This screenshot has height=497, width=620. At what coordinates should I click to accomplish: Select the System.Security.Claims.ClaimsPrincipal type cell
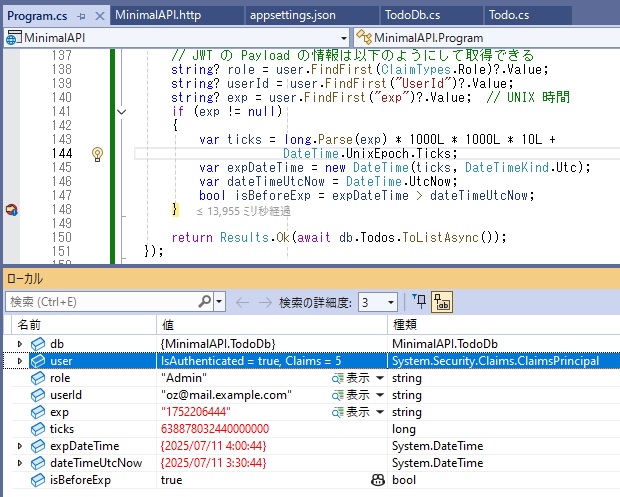coord(495,361)
